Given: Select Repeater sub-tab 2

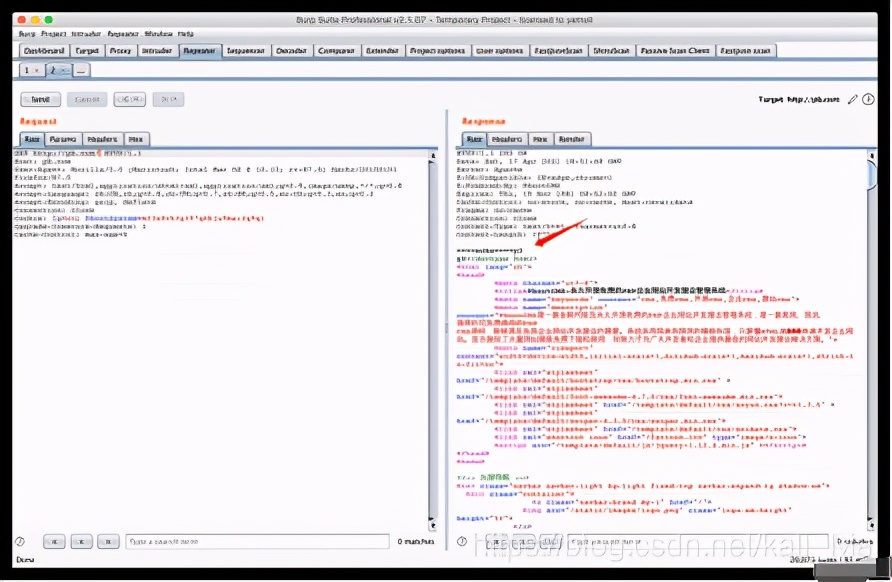Looking at the screenshot, I should [x=59, y=71].
